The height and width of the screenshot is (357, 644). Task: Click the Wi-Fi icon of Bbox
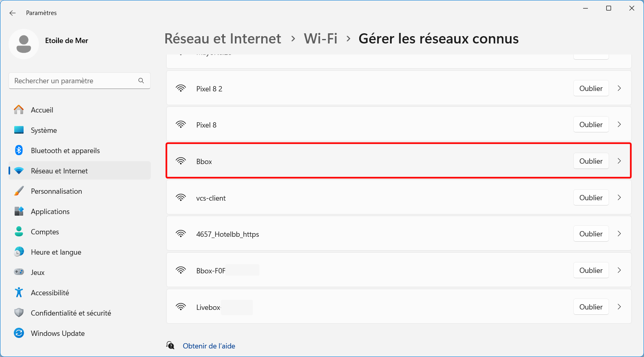click(181, 161)
